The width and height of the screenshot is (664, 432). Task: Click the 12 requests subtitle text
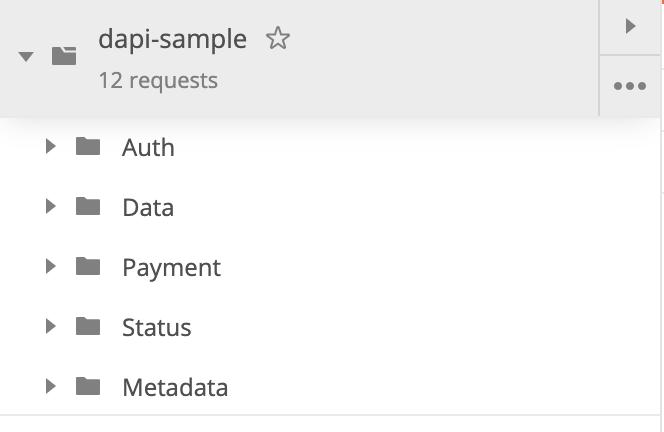(158, 80)
